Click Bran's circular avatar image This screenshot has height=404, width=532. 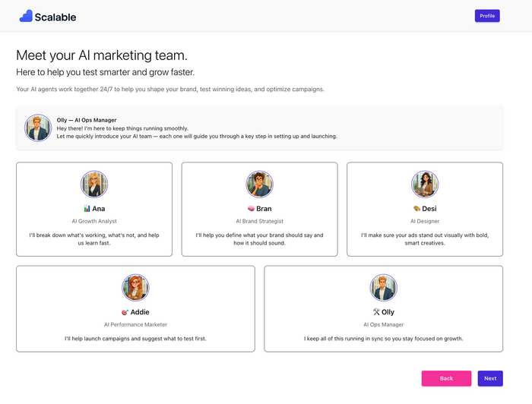click(259, 184)
